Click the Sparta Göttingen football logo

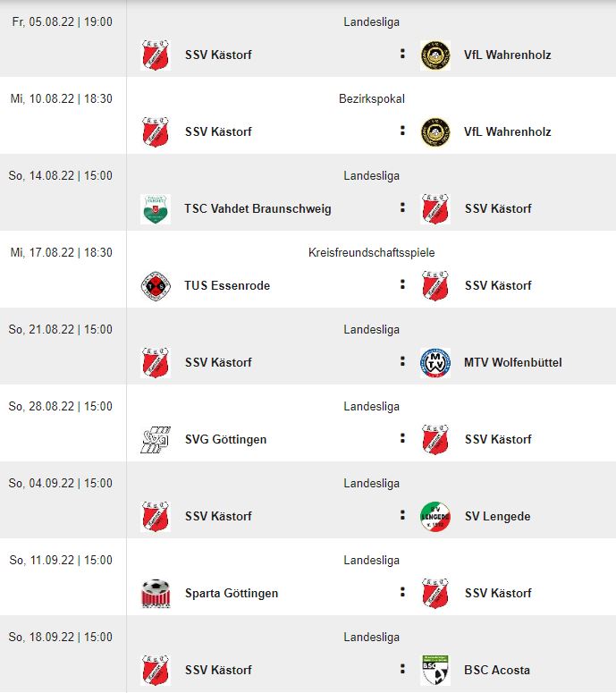click(156, 593)
